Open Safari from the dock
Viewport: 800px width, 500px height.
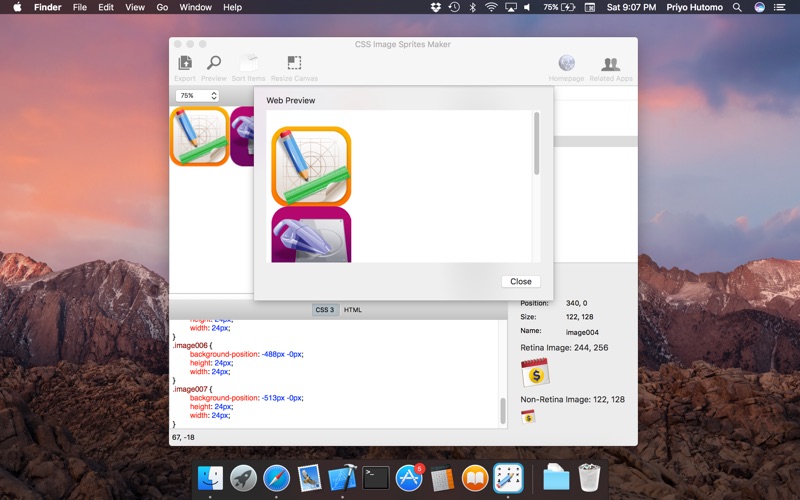point(277,478)
